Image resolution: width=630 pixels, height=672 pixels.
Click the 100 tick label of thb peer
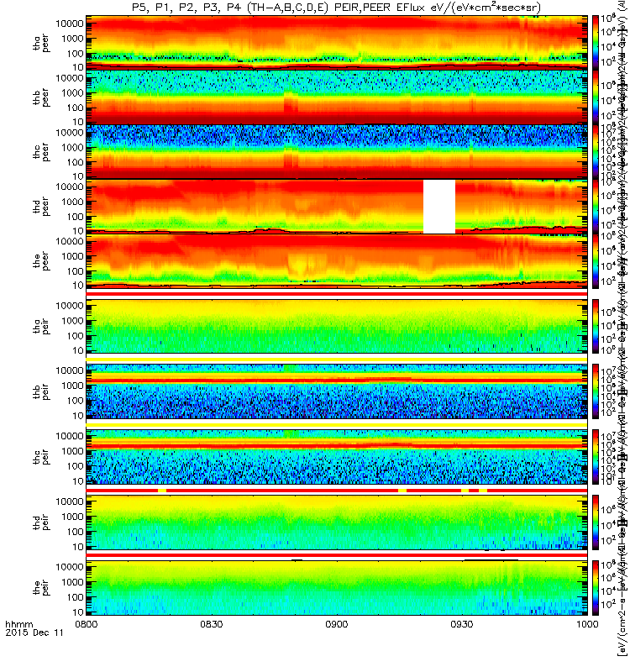point(75,108)
